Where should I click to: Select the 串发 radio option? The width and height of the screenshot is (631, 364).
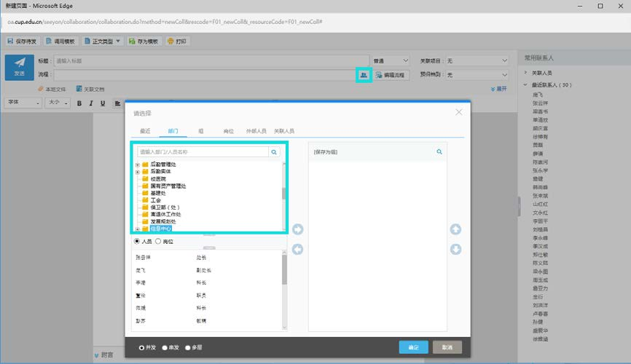(165, 348)
